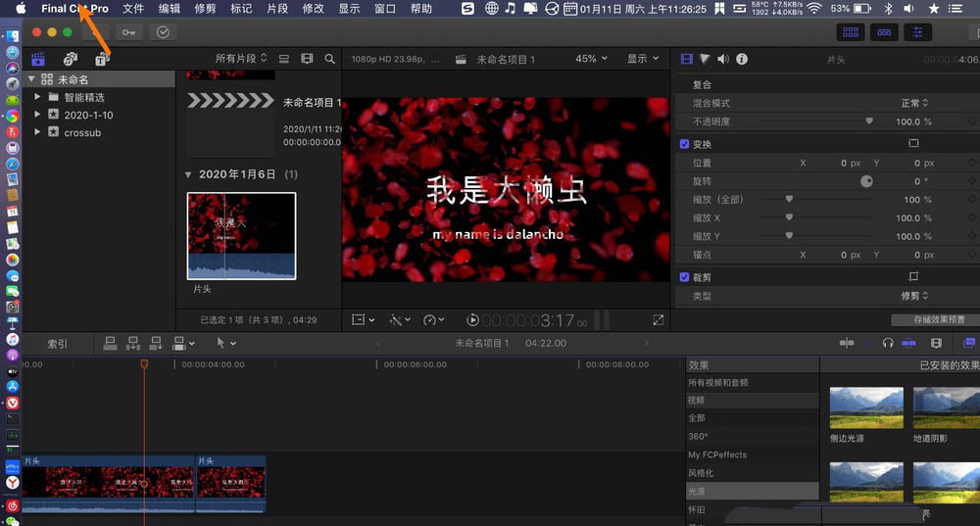Expand the 2020-1-10 event
Viewport: 980px width, 526px height.
(37, 115)
